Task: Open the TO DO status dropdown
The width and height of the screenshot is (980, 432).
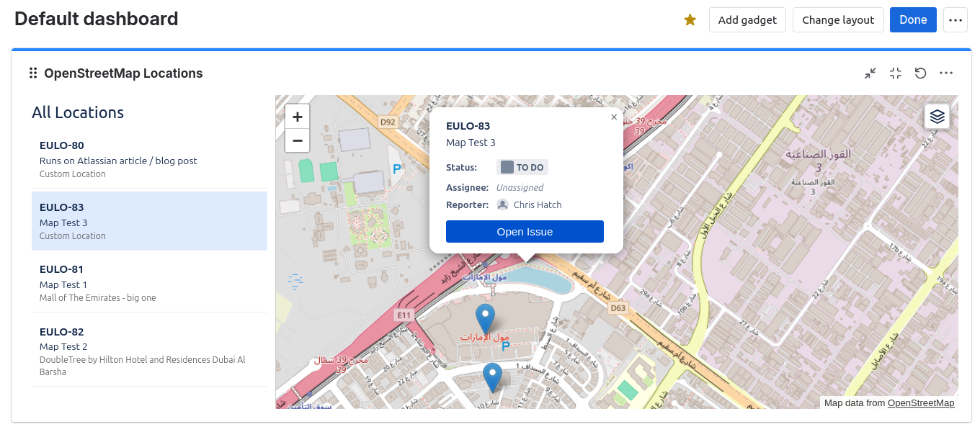Action: pyautogui.click(x=522, y=166)
